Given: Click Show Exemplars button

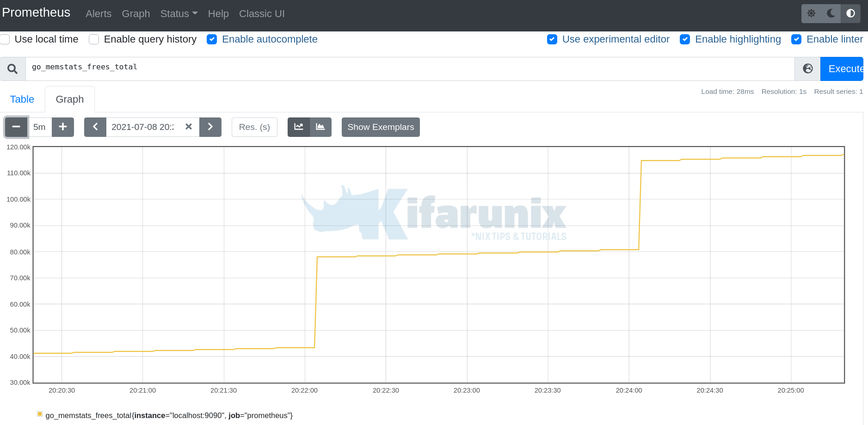Looking at the screenshot, I should coord(381,127).
